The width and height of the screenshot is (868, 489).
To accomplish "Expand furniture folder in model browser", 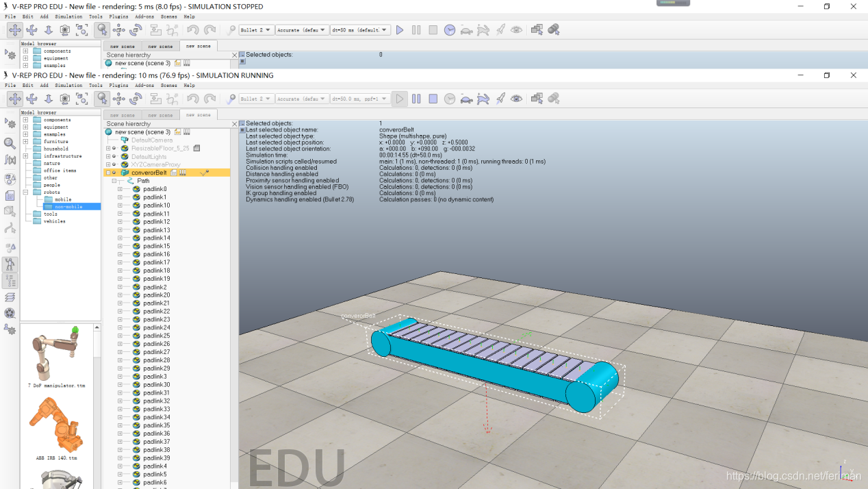I will 25,142.
